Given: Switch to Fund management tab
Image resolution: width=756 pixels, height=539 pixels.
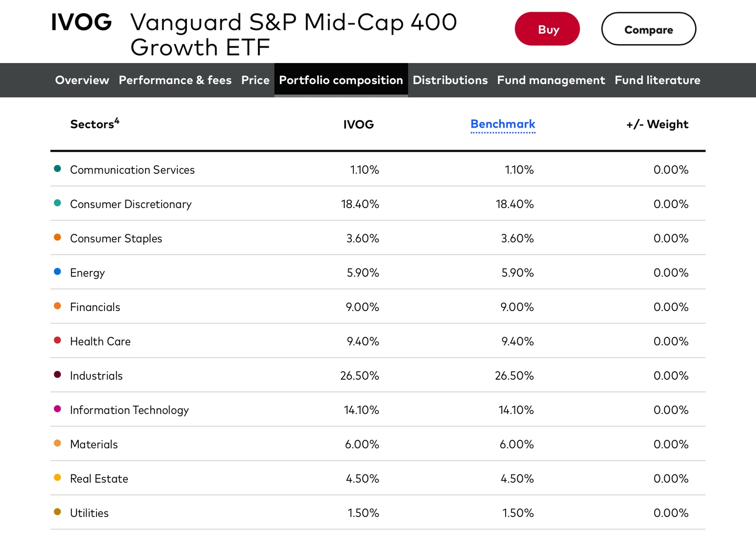Looking at the screenshot, I should [551, 80].
